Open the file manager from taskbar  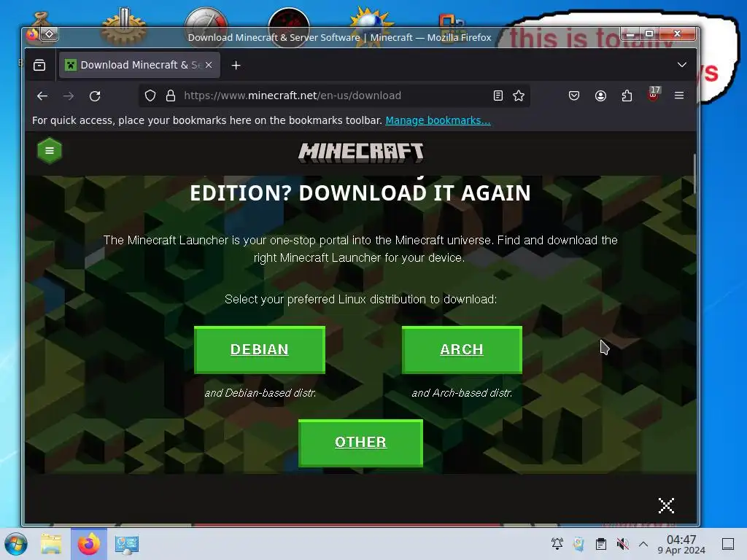[x=51, y=544]
